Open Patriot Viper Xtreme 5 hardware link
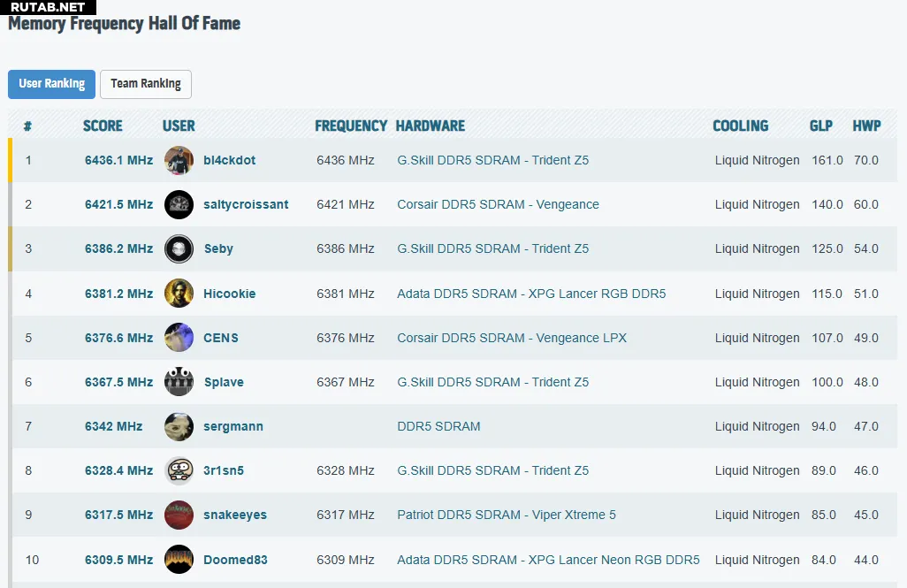Screen dimensions: 907x588 pos(507,515)
